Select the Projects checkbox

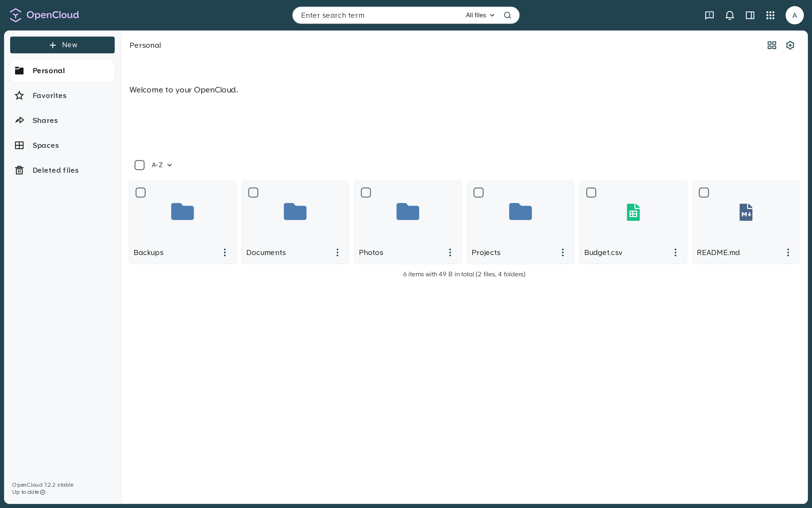tap(479, 193)
